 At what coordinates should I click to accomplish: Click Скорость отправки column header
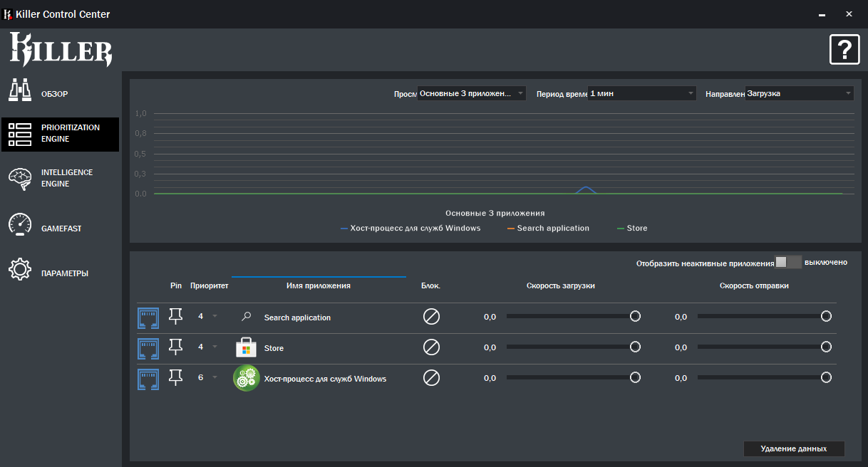754,285
